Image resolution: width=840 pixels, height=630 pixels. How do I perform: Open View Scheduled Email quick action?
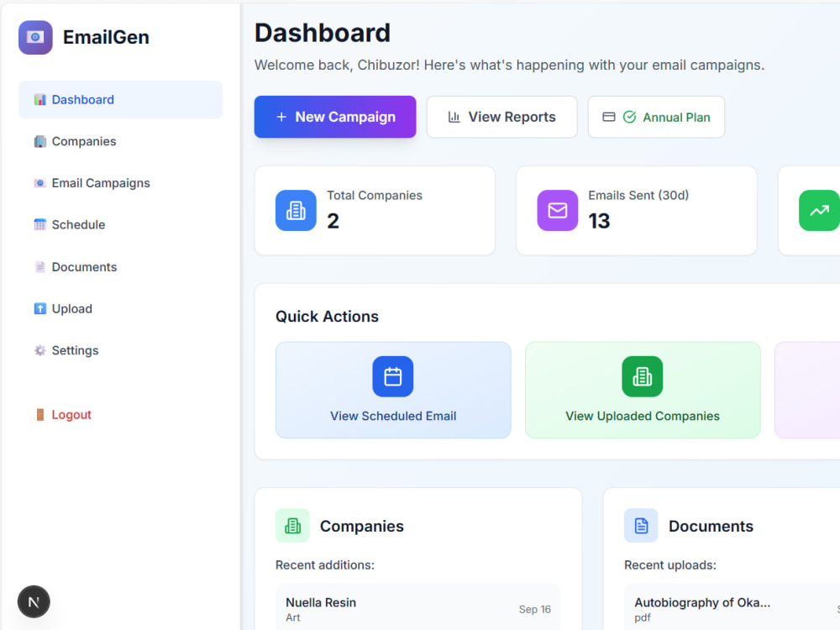[393, 390]
